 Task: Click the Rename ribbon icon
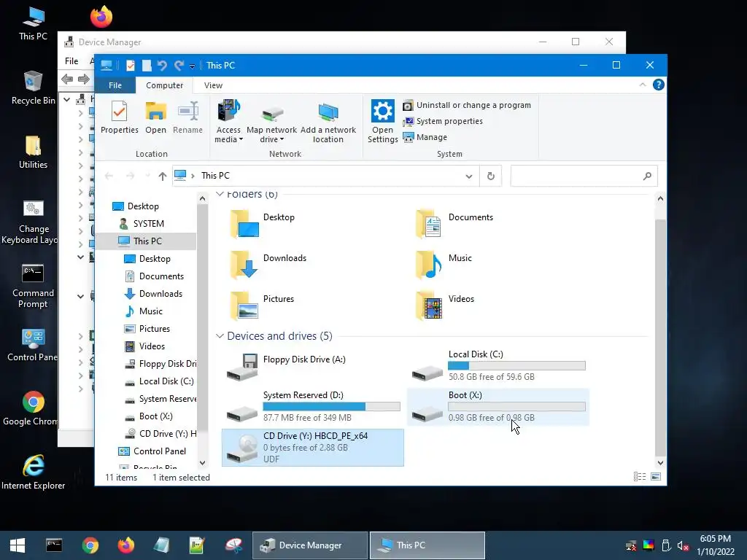(187, 117)
